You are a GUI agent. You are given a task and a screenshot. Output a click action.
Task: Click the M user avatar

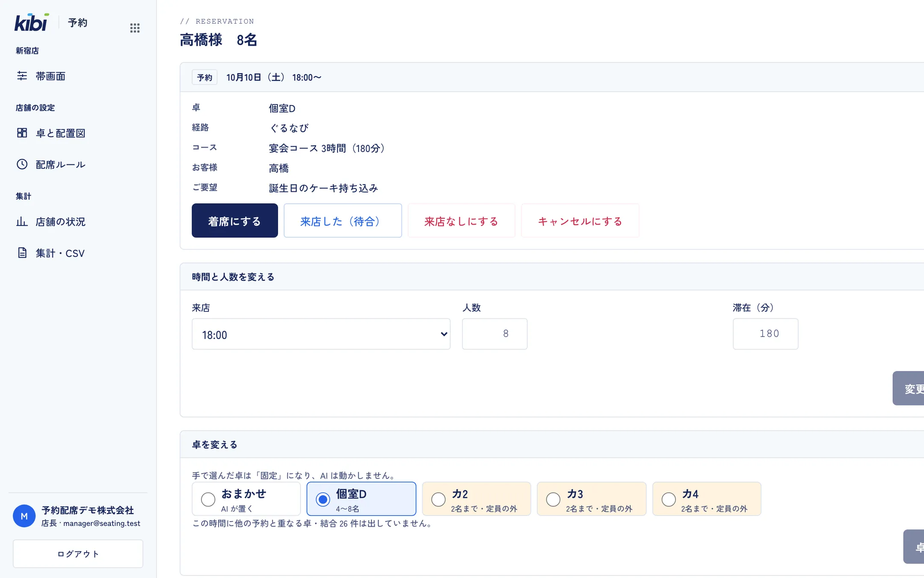point(24,516)
